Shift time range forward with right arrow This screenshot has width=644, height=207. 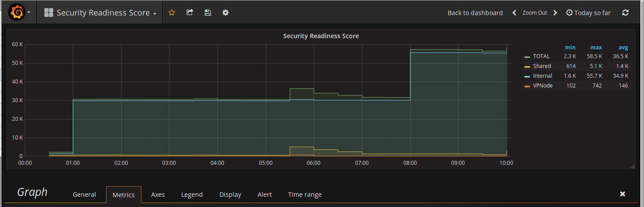pos(555,13)
